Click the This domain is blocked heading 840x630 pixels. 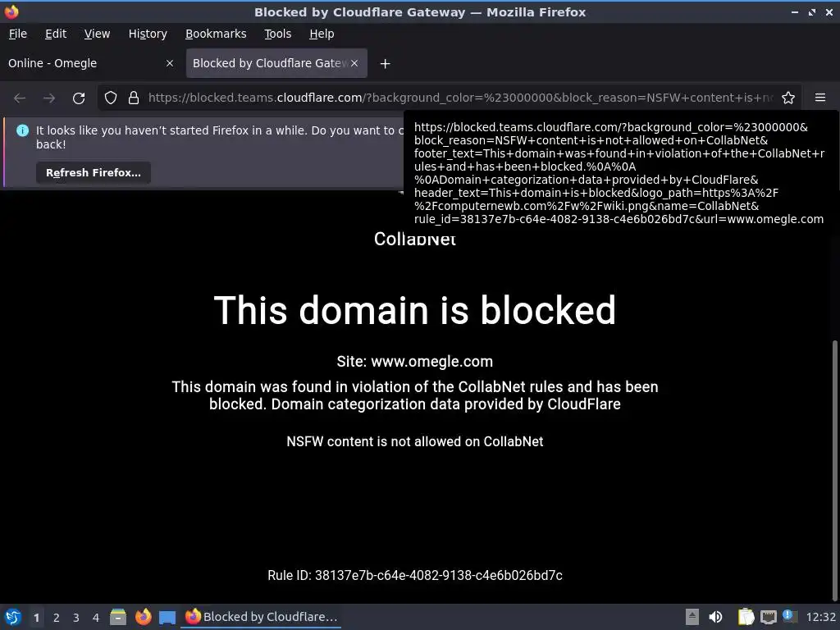(x=415, y=310)
